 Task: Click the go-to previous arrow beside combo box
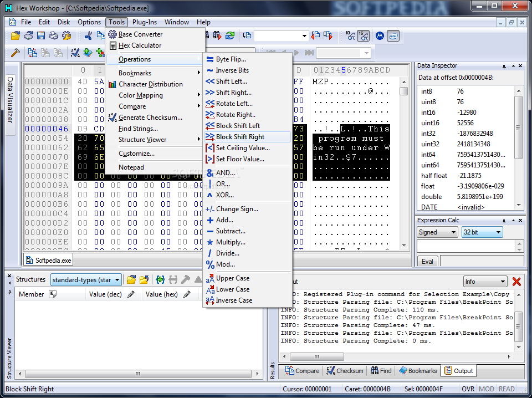[x=315, y=35]
